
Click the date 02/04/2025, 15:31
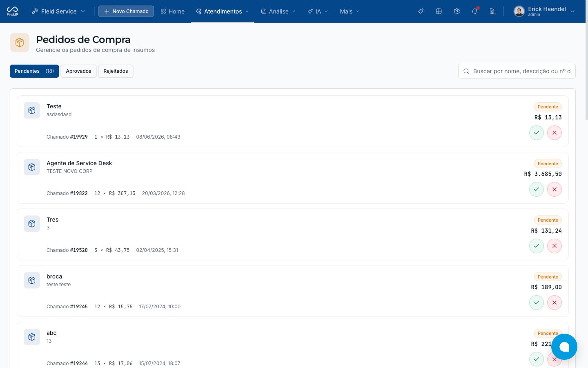(157, 250)
